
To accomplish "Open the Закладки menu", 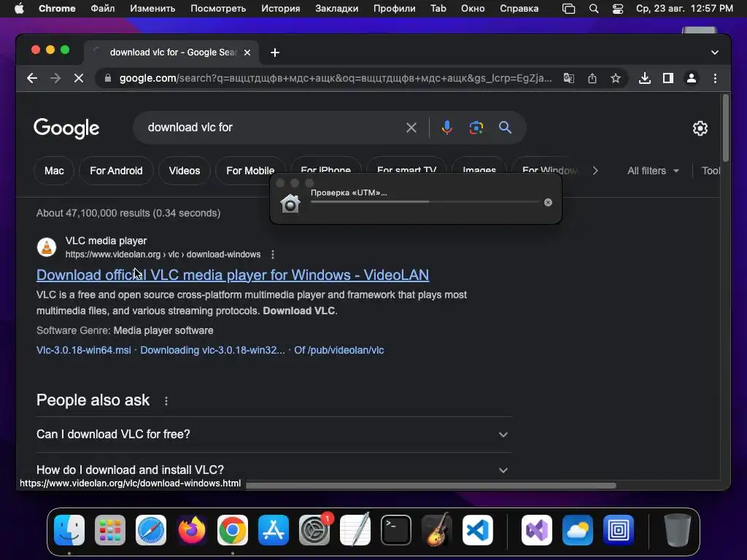I will point(336,9).
